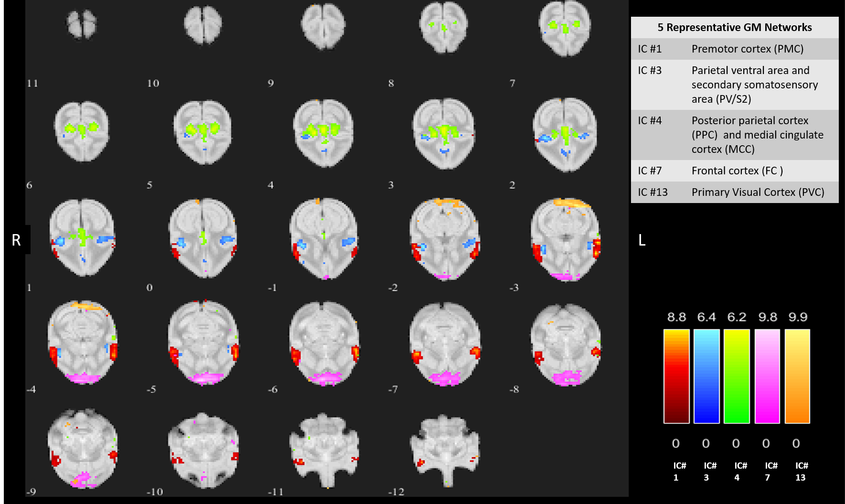845x504 pixels.
Task: Click the 'R' right-side orientation label
Action: pos(16,240)
